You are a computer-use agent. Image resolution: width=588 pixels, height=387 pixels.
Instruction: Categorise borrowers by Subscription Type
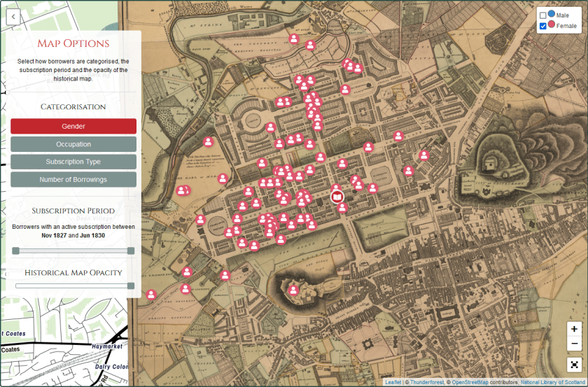[73, 162]
